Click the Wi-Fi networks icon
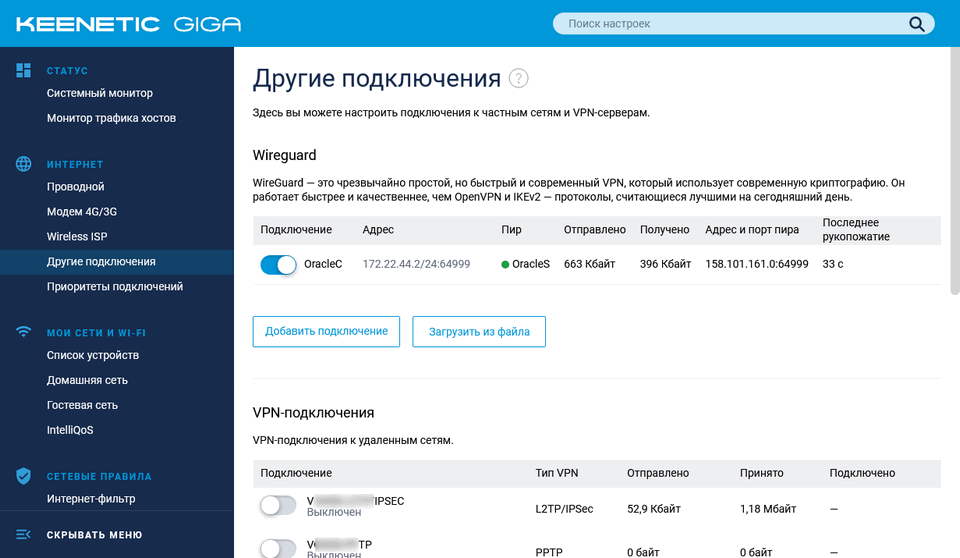 (x=23, y=332)
